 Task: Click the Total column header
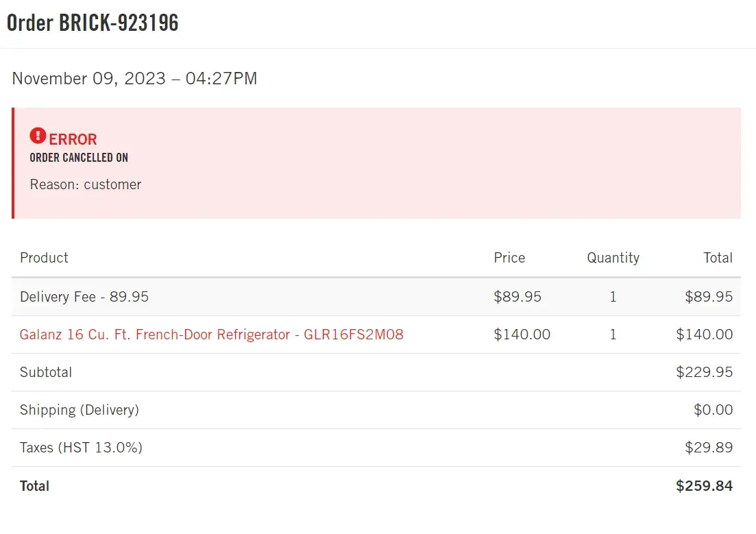click(718, 258)
